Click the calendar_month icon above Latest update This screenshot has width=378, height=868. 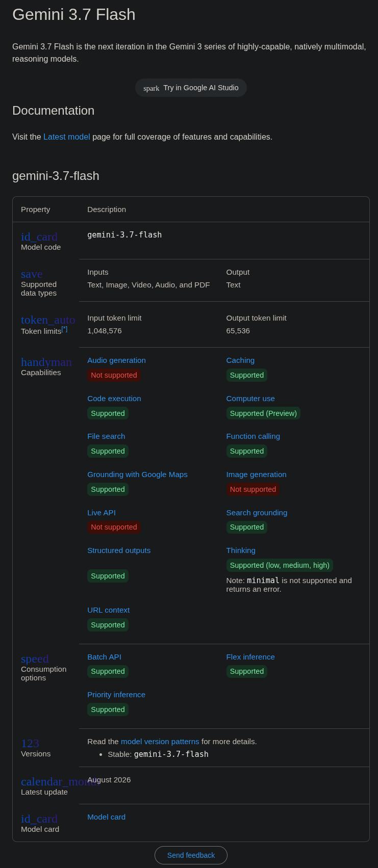tap(60, 782)
